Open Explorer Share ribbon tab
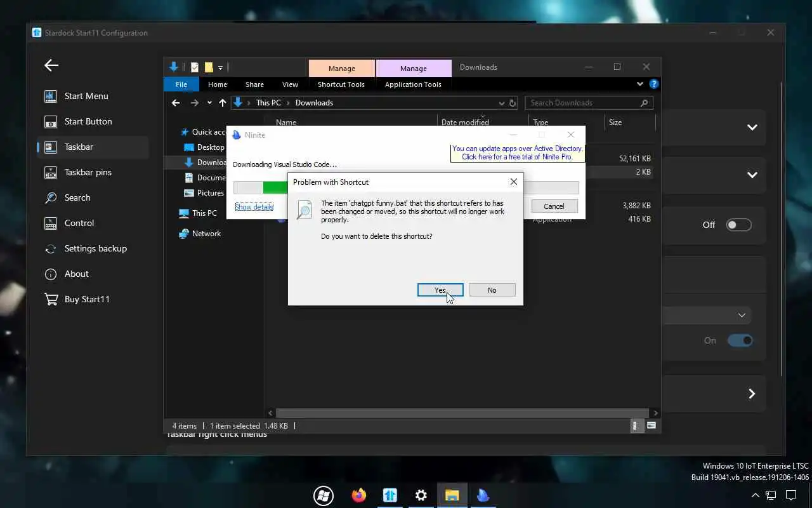 click(254, 84)
